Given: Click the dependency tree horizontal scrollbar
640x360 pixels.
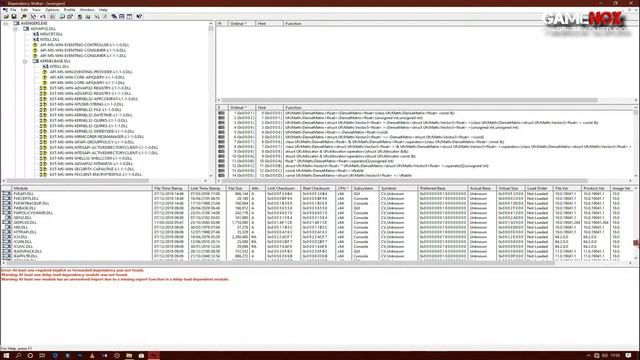Looking at the screenshot, I should click(x=105, y=180).
